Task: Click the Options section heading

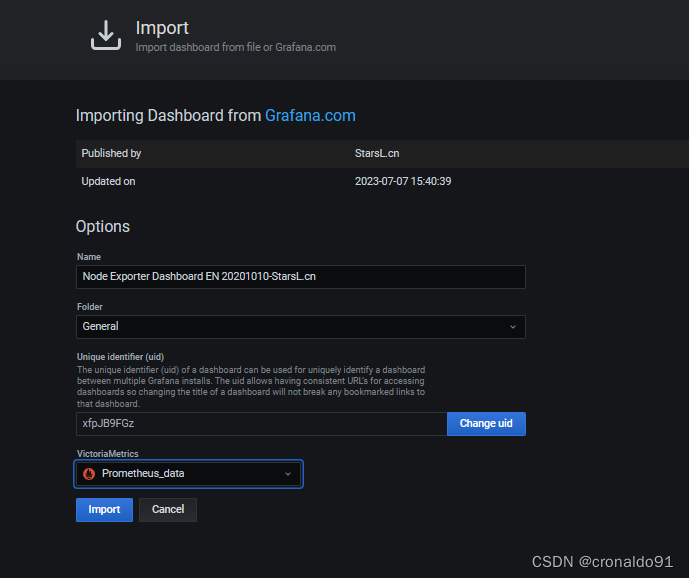Action: point(103,226)
